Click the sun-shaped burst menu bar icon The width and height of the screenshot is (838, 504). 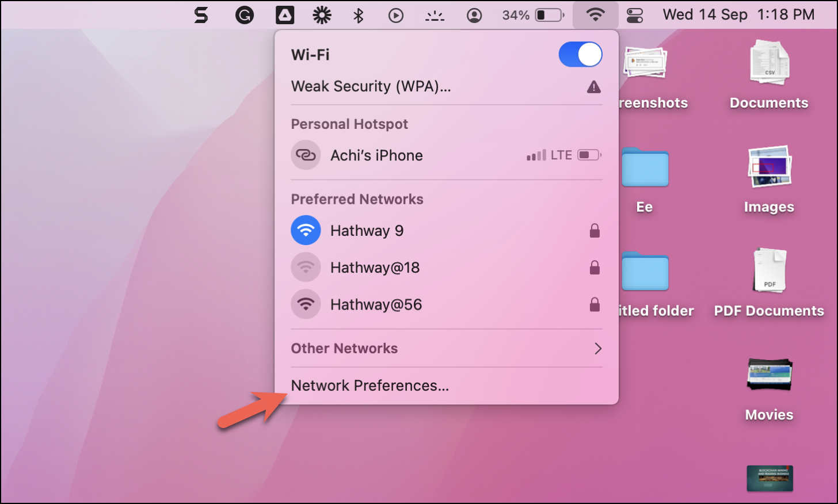(322, 15)
